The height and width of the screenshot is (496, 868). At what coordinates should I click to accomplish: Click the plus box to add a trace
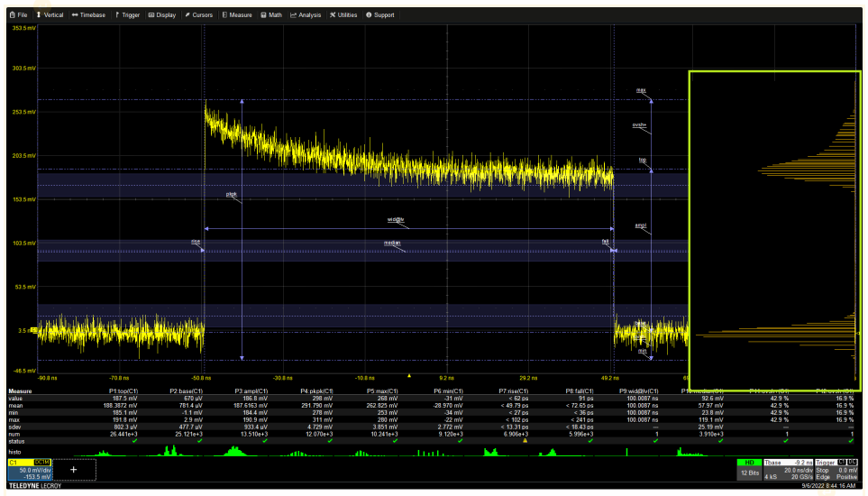[x=74, y=470]
